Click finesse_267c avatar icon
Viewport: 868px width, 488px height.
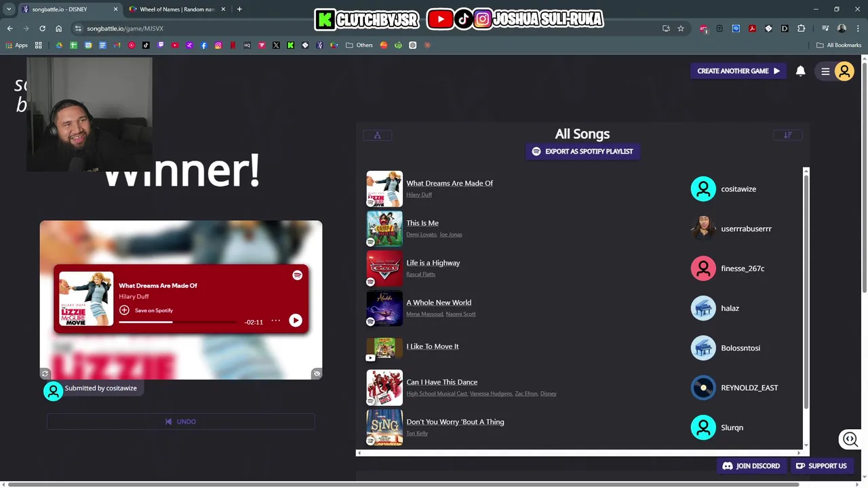(703, 268)
